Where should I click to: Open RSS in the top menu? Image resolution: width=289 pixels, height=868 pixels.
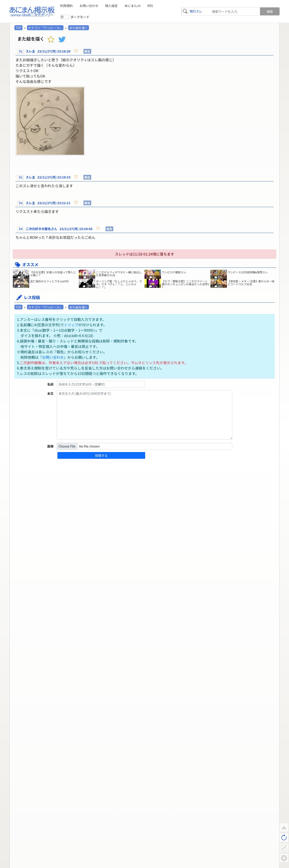coord(150,6)
